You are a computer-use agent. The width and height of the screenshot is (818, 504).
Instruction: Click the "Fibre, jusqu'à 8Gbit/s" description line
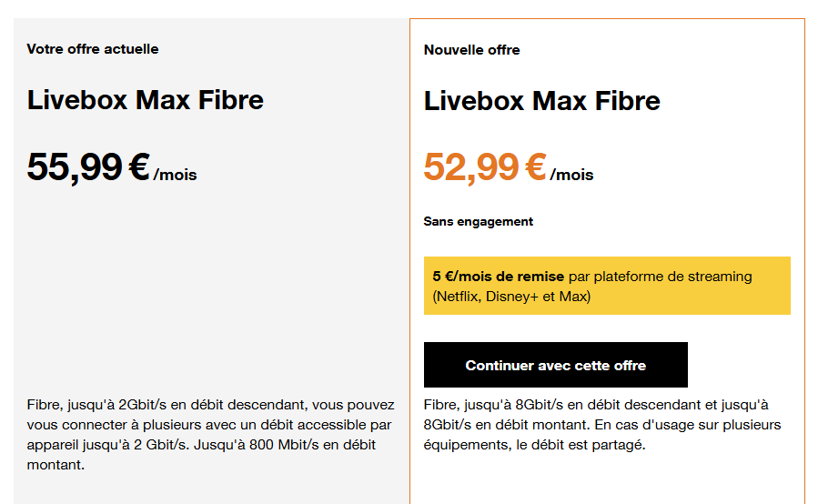point(596,405)
